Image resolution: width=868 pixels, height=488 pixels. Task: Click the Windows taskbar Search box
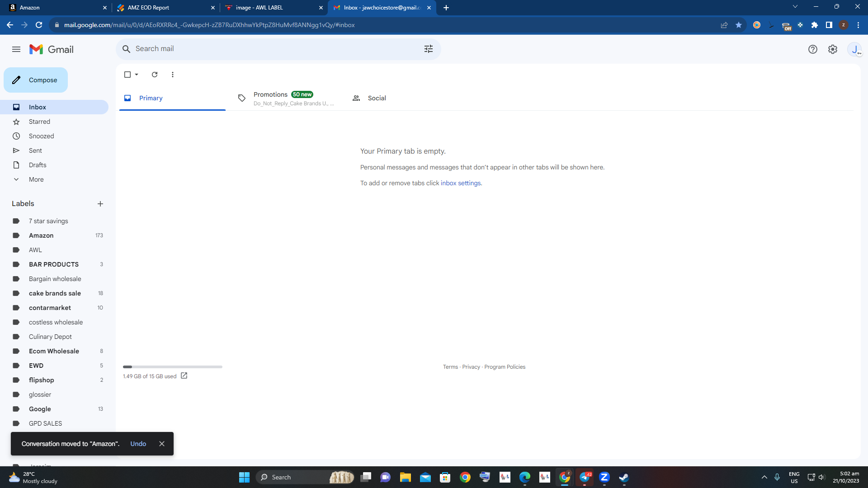(306, 477)
